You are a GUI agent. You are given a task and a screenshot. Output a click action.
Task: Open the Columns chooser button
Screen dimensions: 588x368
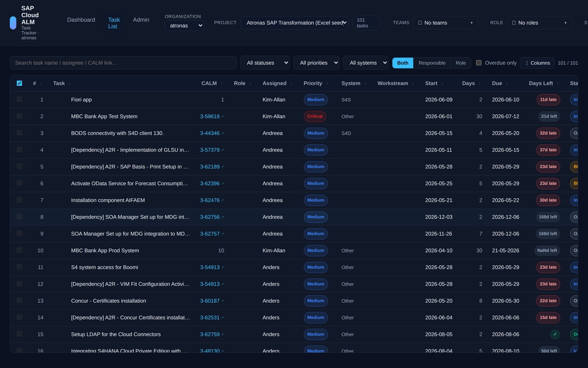[x=537, y=63]
